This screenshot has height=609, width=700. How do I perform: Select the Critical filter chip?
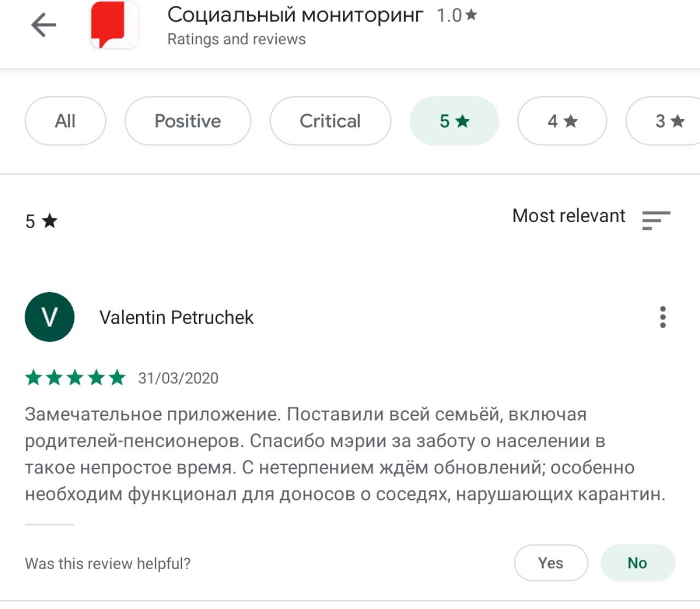[330, 121]
